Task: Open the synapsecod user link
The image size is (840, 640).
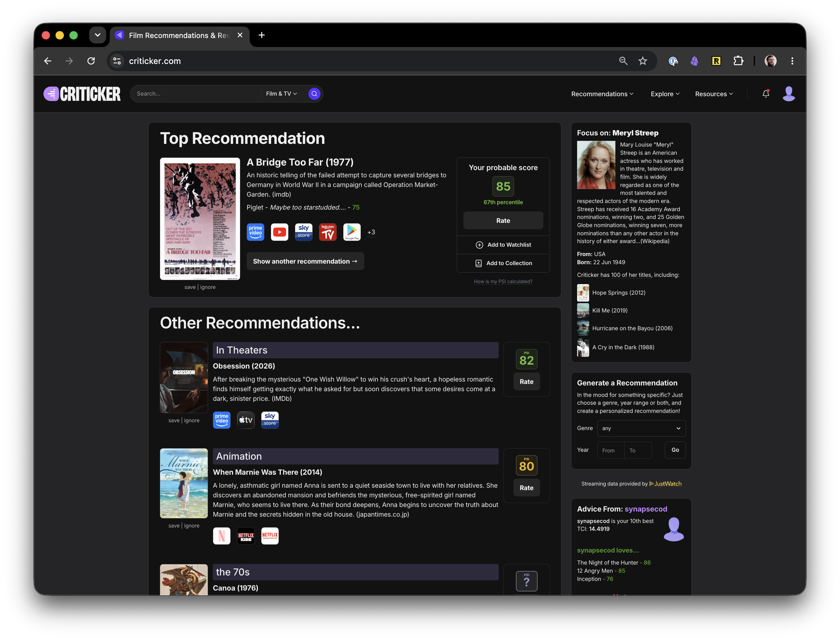Action: 646,509
